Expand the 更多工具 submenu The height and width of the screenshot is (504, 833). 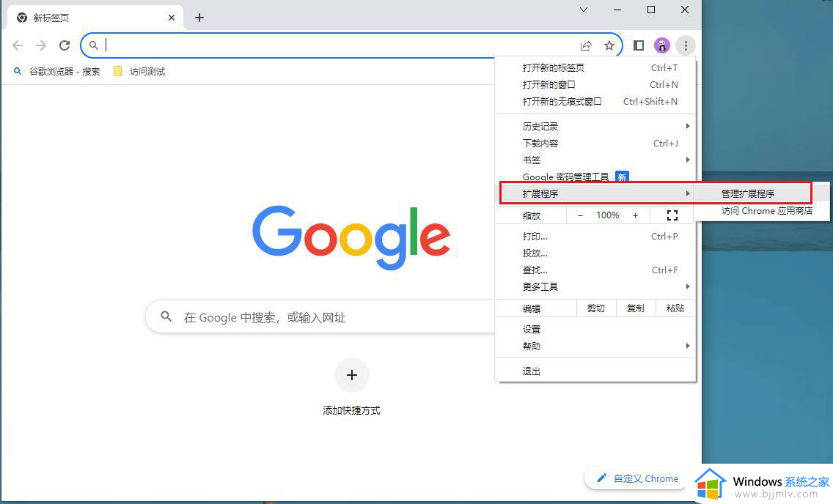(595, 287)
